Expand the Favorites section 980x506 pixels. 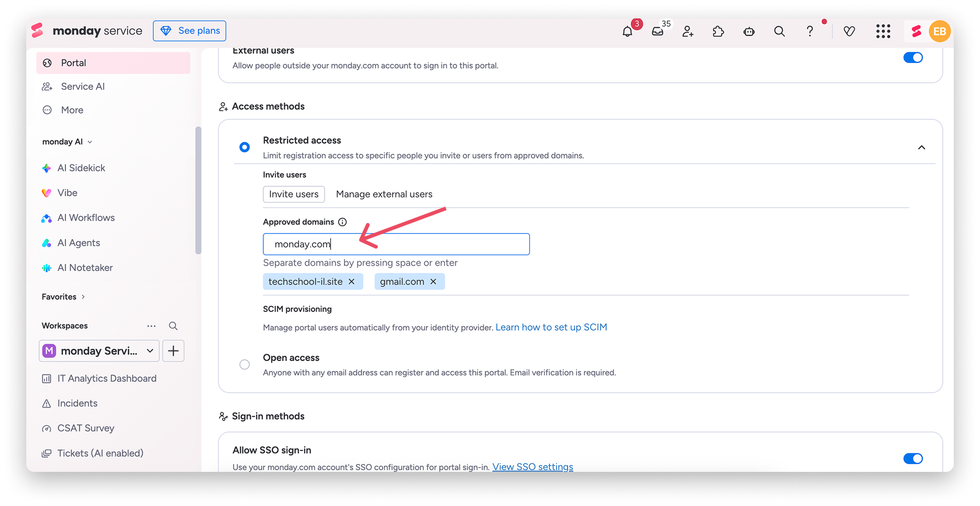(83, 297)
